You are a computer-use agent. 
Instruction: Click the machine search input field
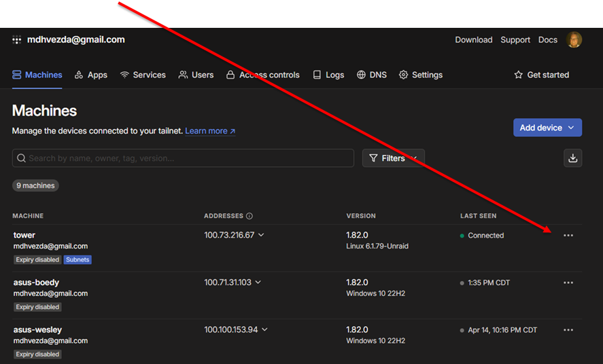click(x=184, y=158)
